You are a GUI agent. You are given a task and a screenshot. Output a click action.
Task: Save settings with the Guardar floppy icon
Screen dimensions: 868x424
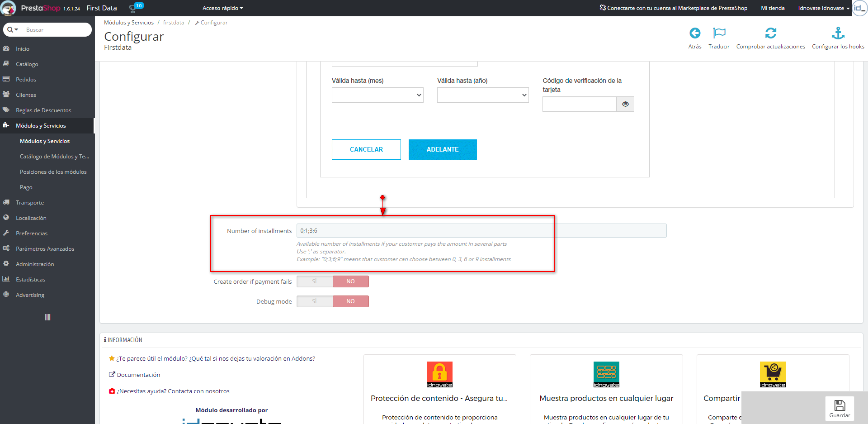coord(840,405)
